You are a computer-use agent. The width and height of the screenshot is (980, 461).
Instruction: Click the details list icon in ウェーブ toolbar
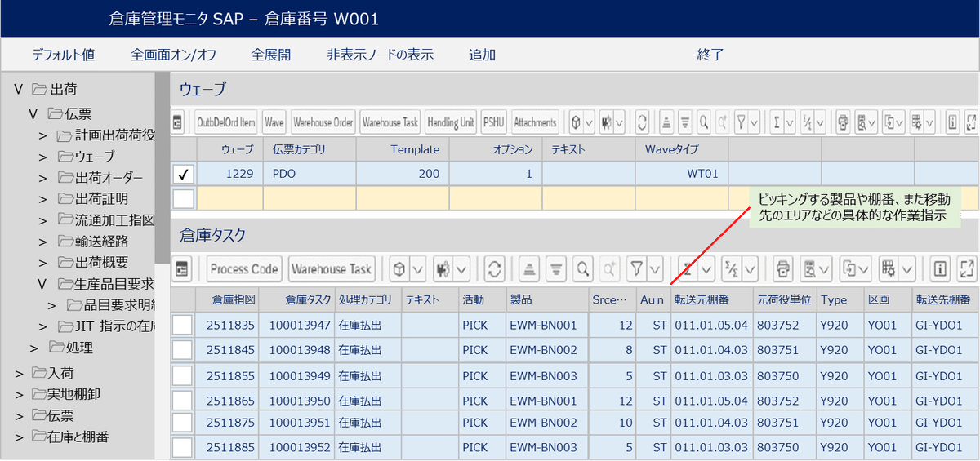pos(177,122)
